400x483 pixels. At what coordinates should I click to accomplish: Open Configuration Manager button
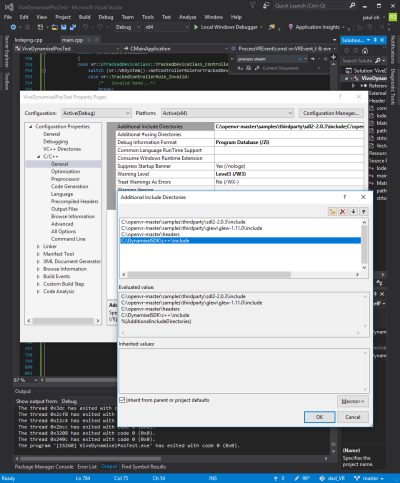pyautogui.click(x=331, y=113)
